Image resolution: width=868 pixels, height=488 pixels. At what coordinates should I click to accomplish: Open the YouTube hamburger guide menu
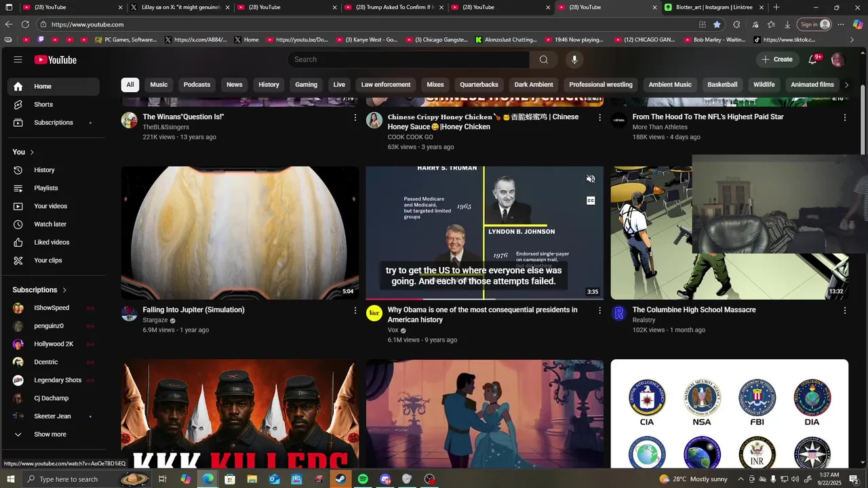(18, 60)
